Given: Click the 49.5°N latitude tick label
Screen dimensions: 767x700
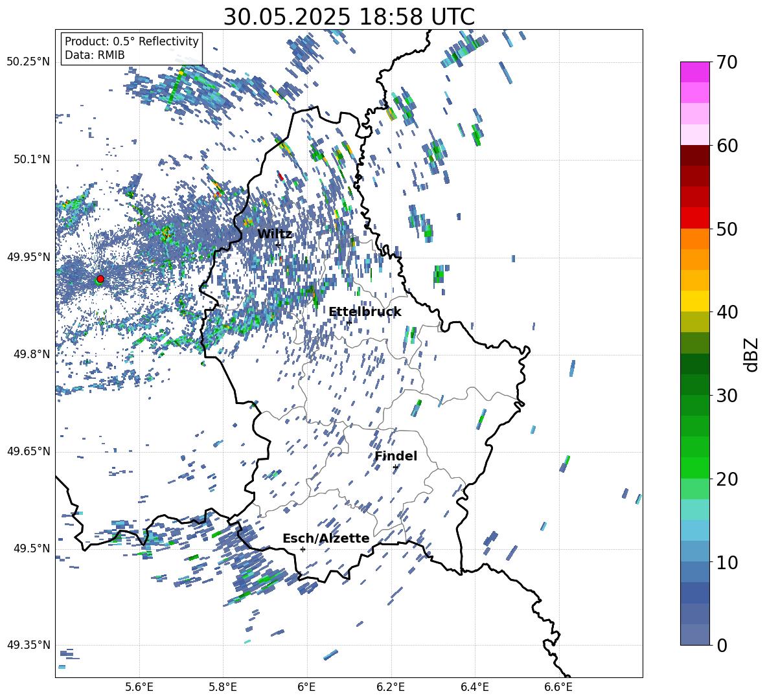Looking at the screenshot, I should [x=31, y=548].
